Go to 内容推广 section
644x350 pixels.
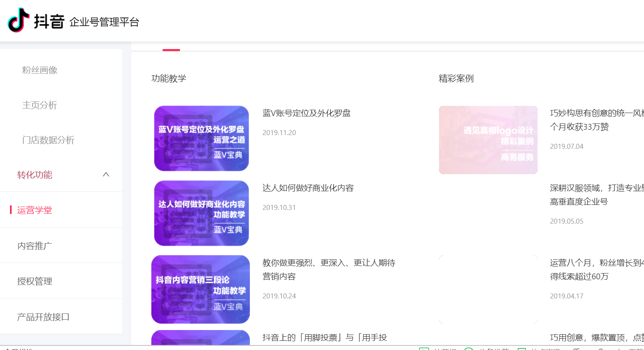click(x=35, y=246)
